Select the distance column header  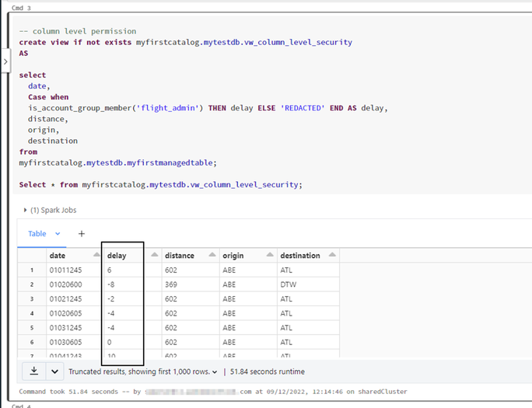(x=191, y=255)
